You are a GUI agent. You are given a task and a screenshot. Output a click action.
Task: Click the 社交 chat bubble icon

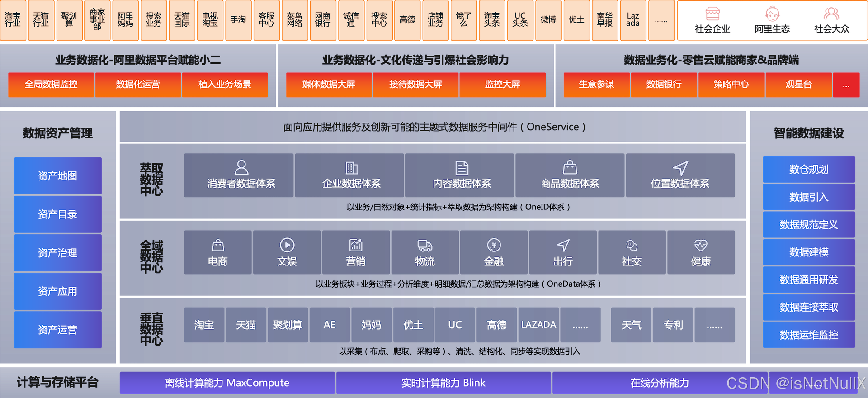click(632, 246)
